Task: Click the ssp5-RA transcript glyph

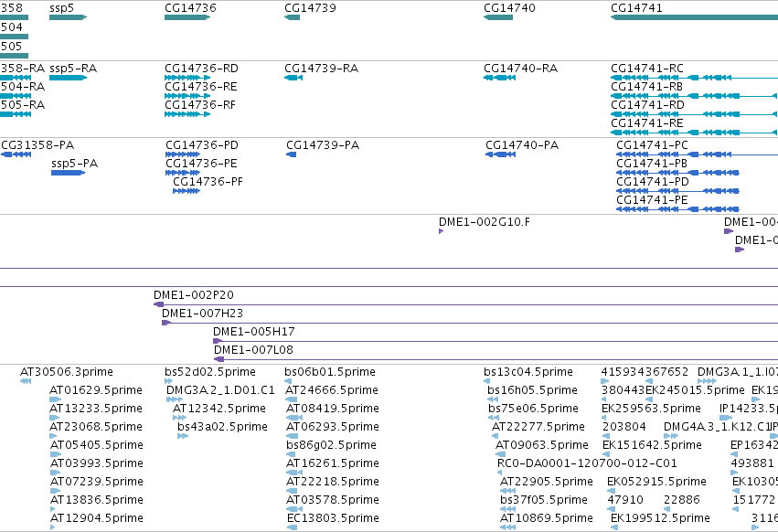Action: pos(68,78)
